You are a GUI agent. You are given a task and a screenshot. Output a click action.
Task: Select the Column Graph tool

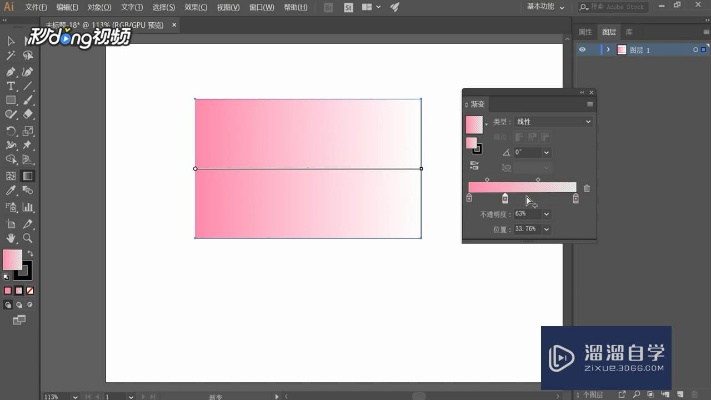tap(28, 207)
